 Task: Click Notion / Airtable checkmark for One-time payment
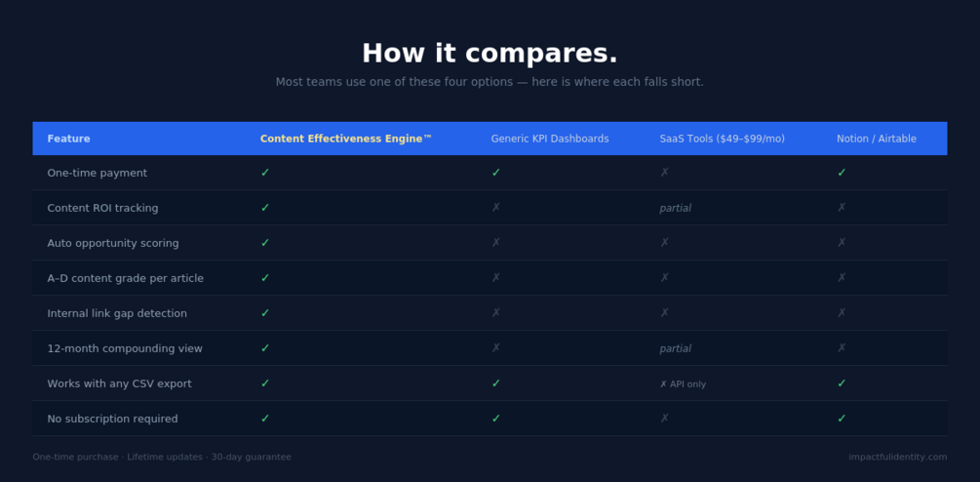pyautogui.click(x=842, y=173)
